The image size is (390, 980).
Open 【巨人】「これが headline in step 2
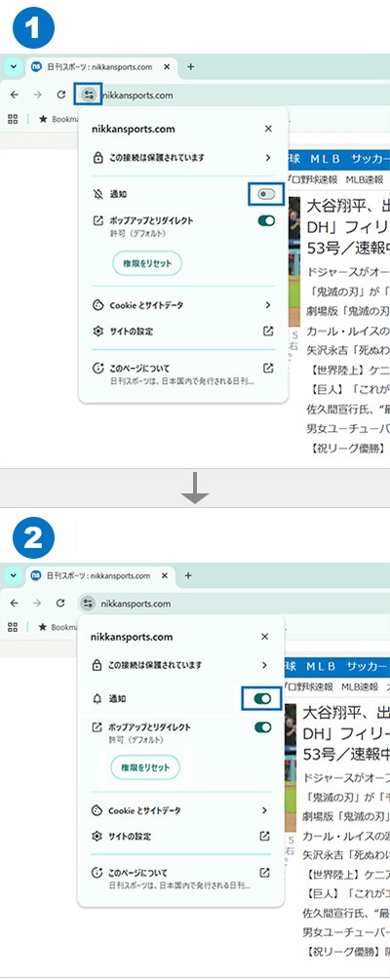tap(346, 895)
